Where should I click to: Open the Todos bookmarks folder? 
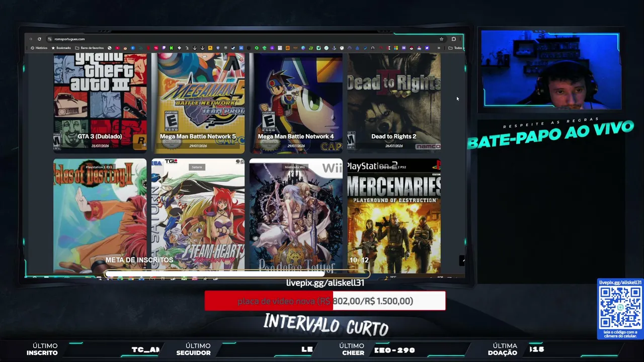click(456, 48)
